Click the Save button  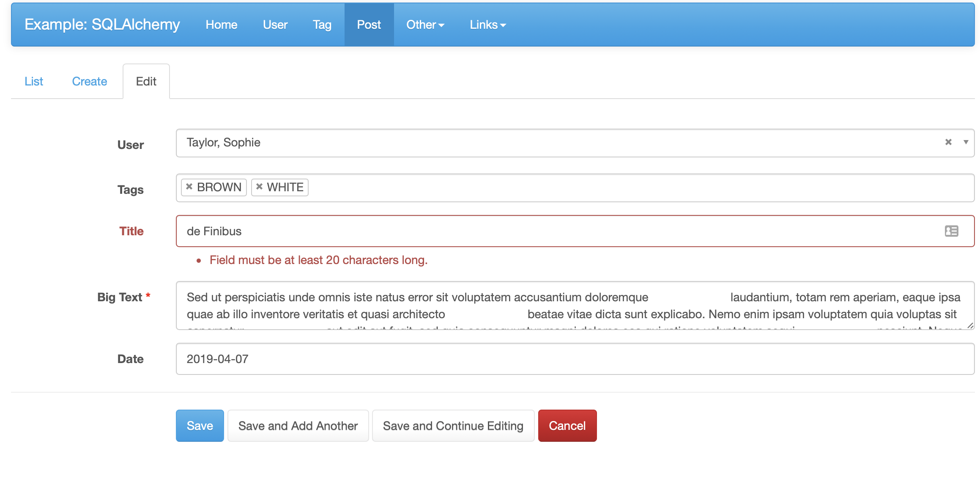[200, 425]
